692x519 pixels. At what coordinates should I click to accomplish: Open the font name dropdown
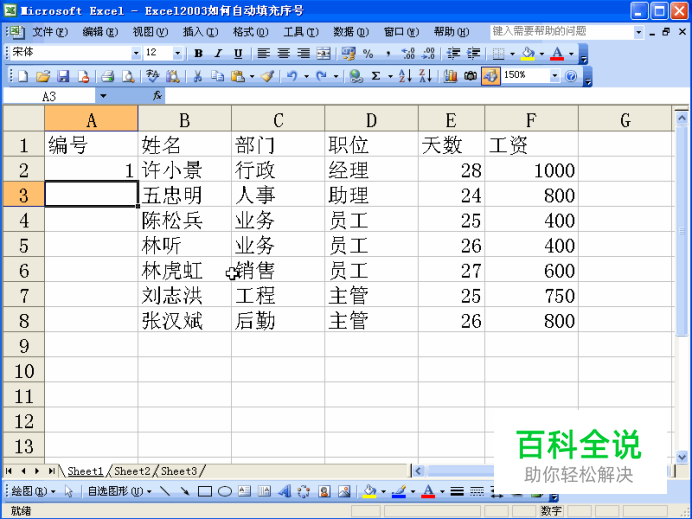click(136, 53)
